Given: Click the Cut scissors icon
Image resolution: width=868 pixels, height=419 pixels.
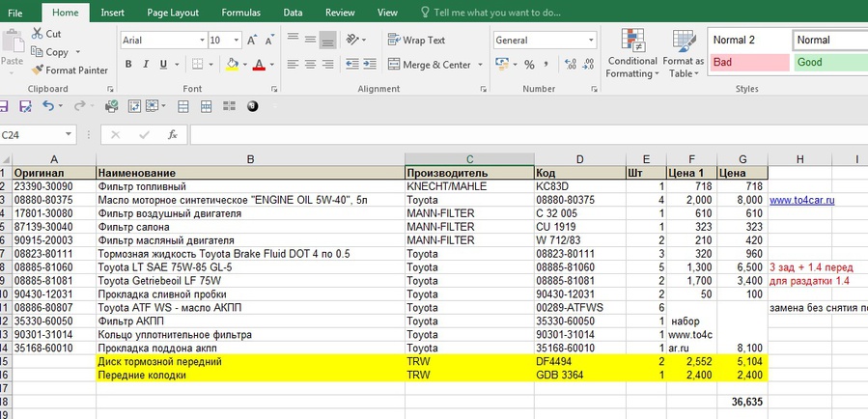Looking at the screenshot, I should [x=37, y=33].
